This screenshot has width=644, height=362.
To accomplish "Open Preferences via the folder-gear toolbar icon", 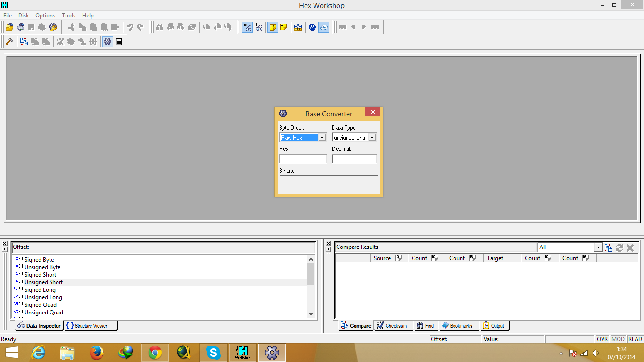I will tap(53, 27).
